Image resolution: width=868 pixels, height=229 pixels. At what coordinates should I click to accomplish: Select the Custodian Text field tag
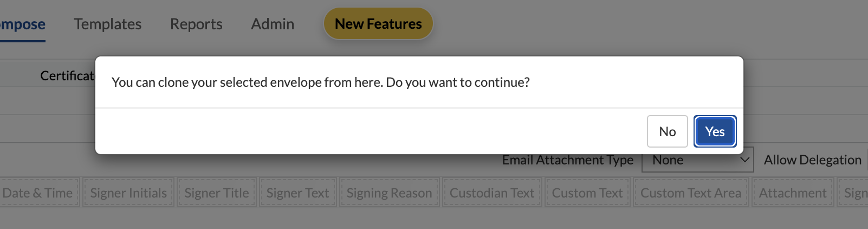coord(491,193)
